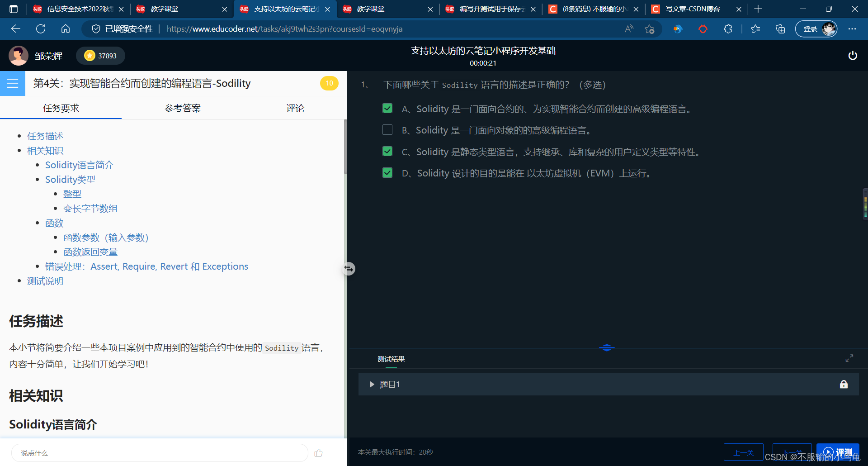Add page to favorites star icon
This screenshot has height=466, width=868.
(x=650, y=29)
